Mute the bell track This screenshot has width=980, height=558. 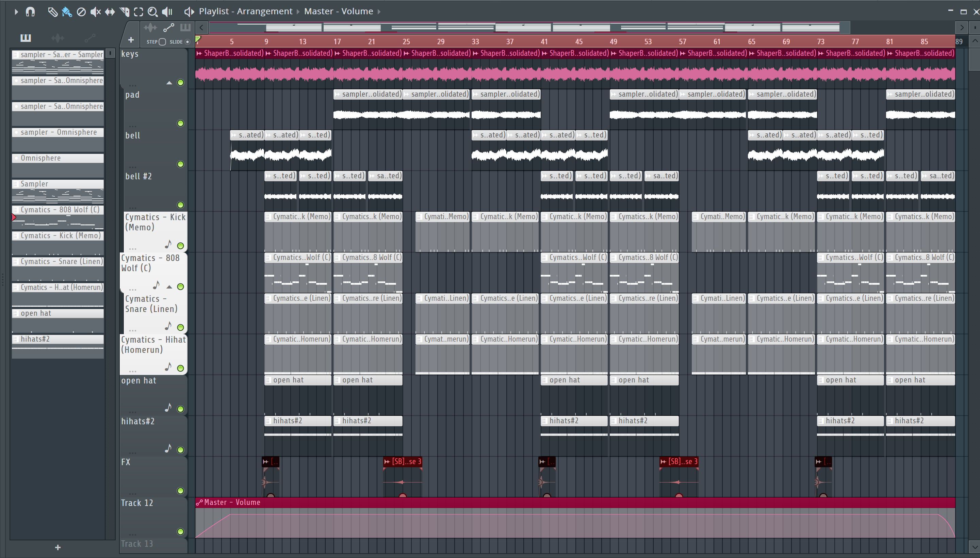[180, 164]
